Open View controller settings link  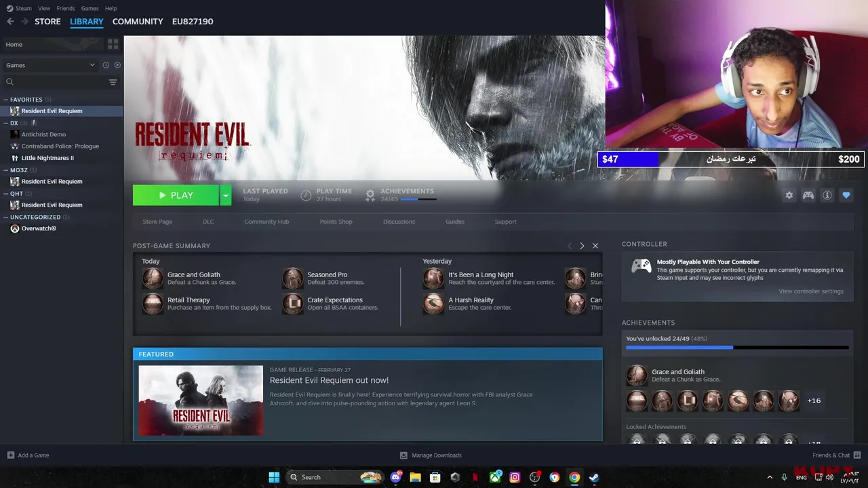811,291
